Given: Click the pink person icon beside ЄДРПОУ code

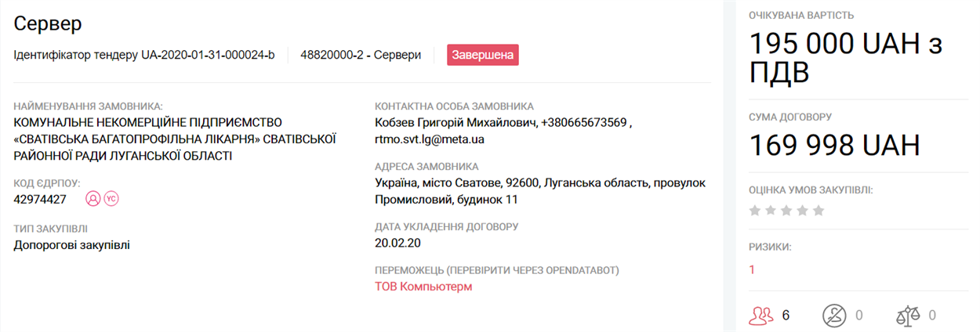Looking at the screenshot, I should pos(93,199).
